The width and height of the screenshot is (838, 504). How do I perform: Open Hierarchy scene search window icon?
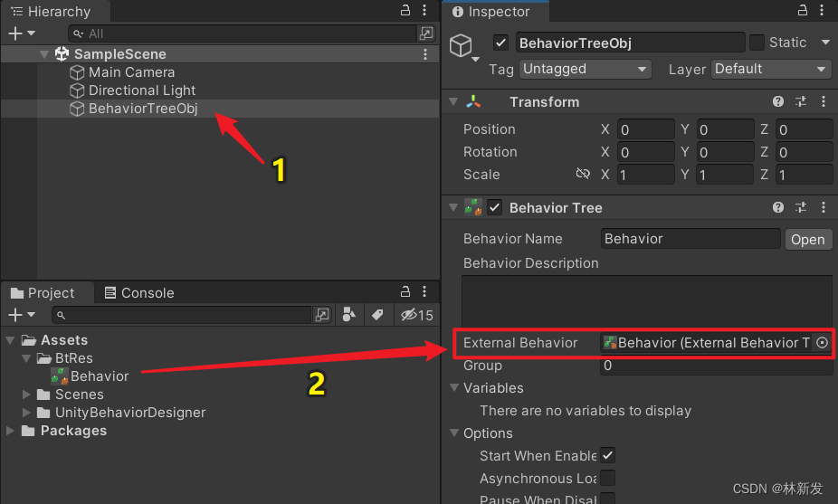426,33
